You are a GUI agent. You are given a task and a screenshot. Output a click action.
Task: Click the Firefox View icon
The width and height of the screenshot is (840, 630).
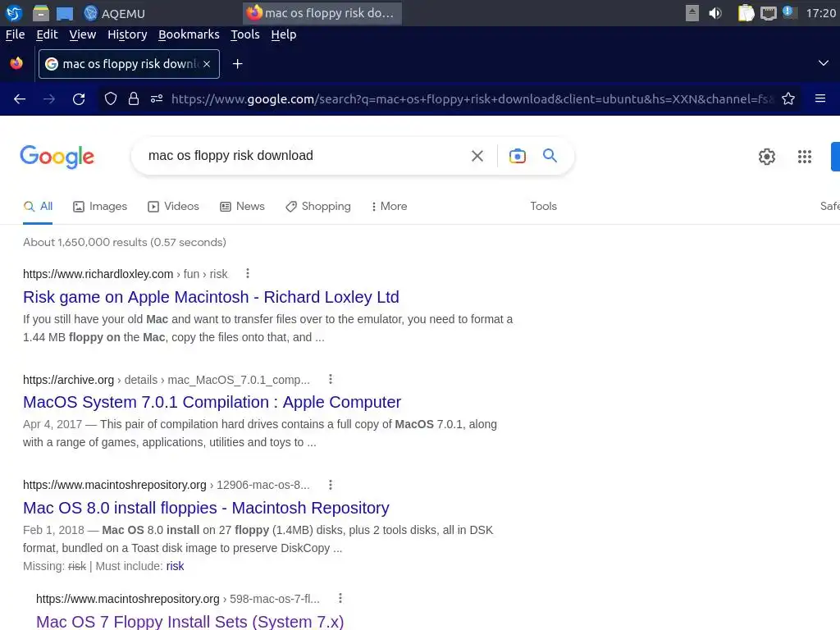pos(16,63)
